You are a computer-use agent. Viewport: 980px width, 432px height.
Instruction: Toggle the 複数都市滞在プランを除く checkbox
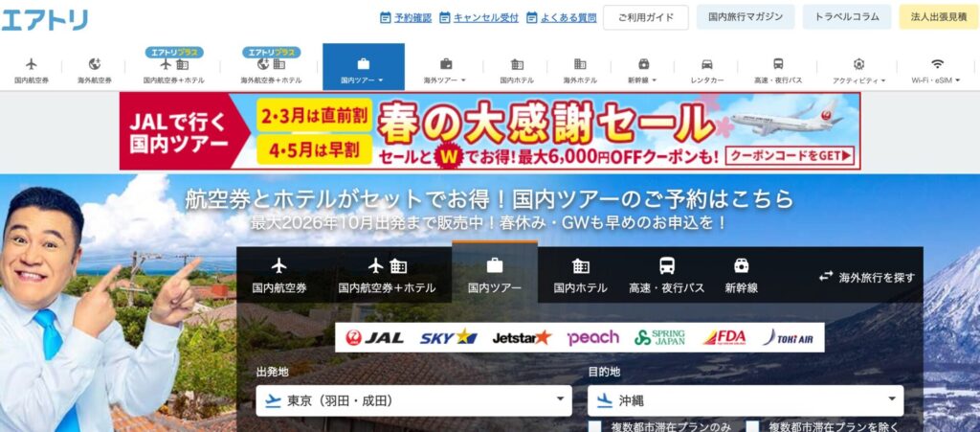coord(753,426)
